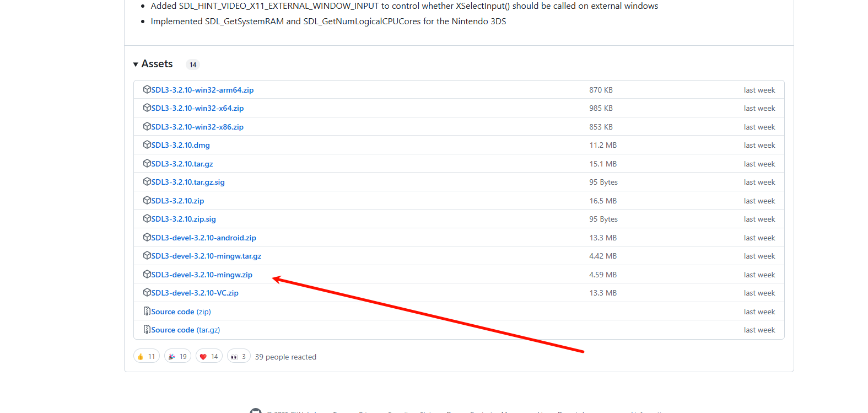This screenshot has height=413, width=868.
Task: Click the Assets heading text
Action: (x=157, y=64)
